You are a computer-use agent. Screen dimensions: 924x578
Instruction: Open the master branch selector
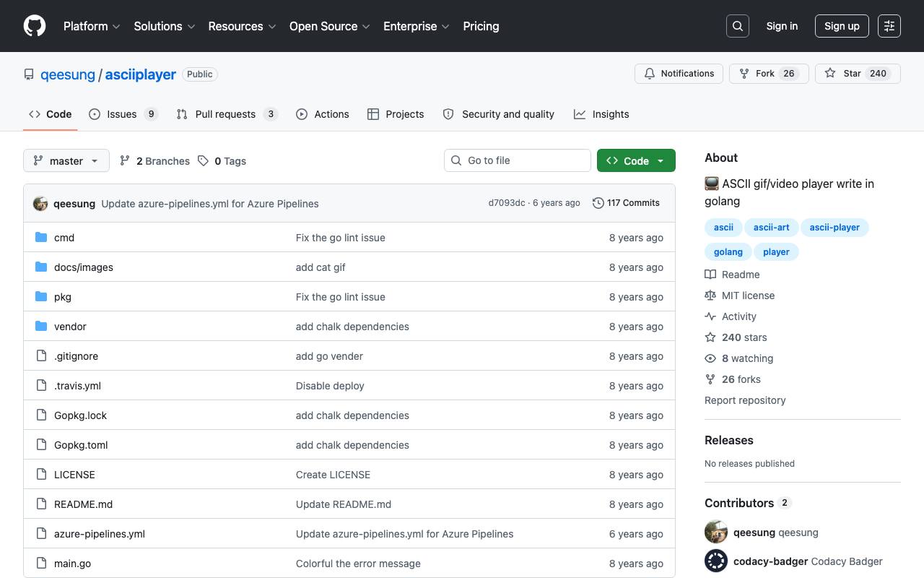coord(66,160)
